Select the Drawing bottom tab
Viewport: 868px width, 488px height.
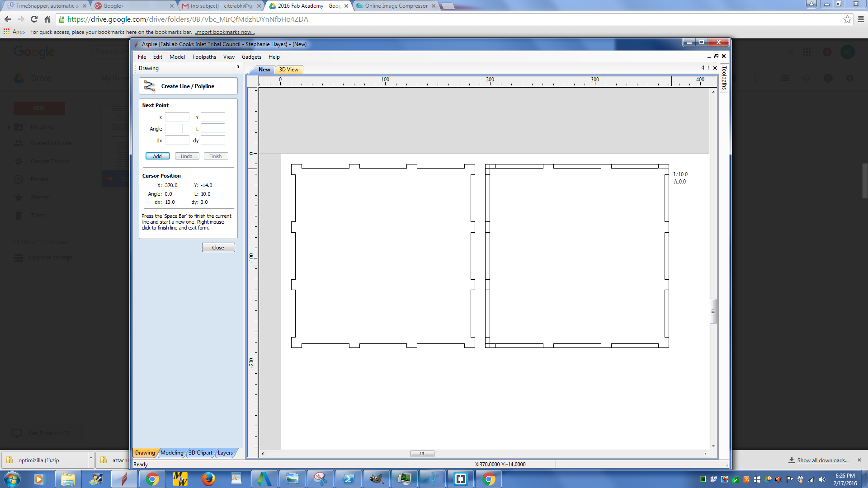(145, 453)
